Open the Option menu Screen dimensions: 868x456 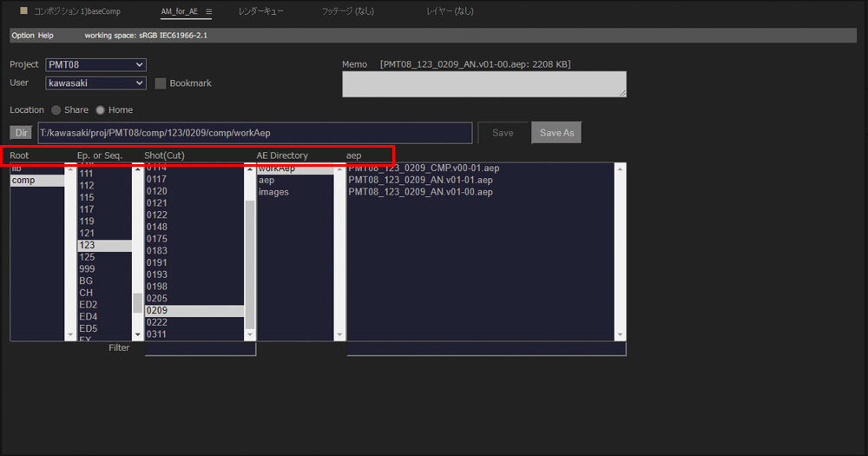[x=23, y=36]
